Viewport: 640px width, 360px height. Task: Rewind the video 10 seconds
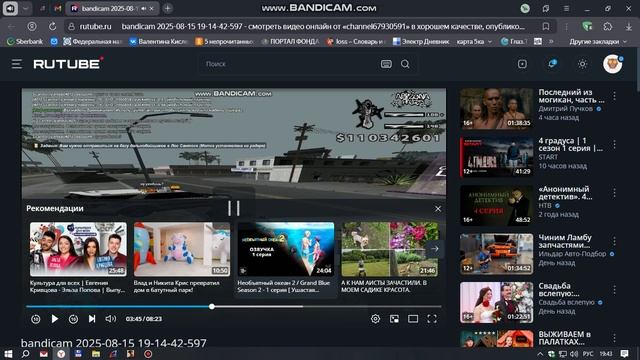36,319
